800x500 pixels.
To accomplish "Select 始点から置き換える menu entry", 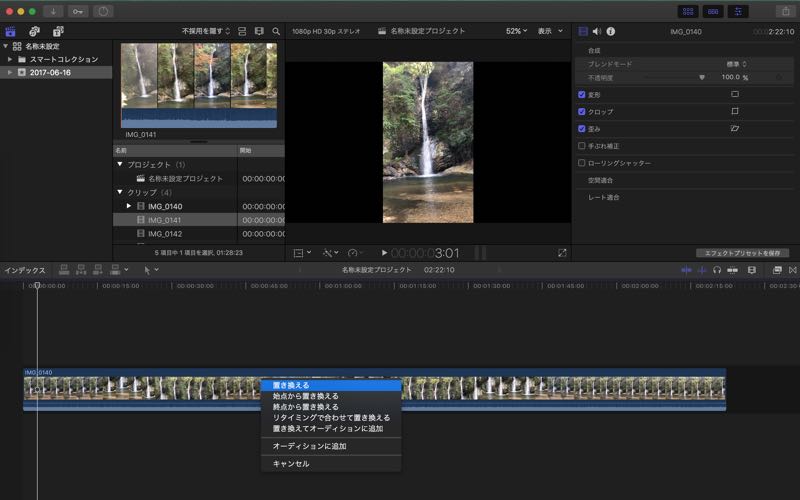I will click(305, 396).
